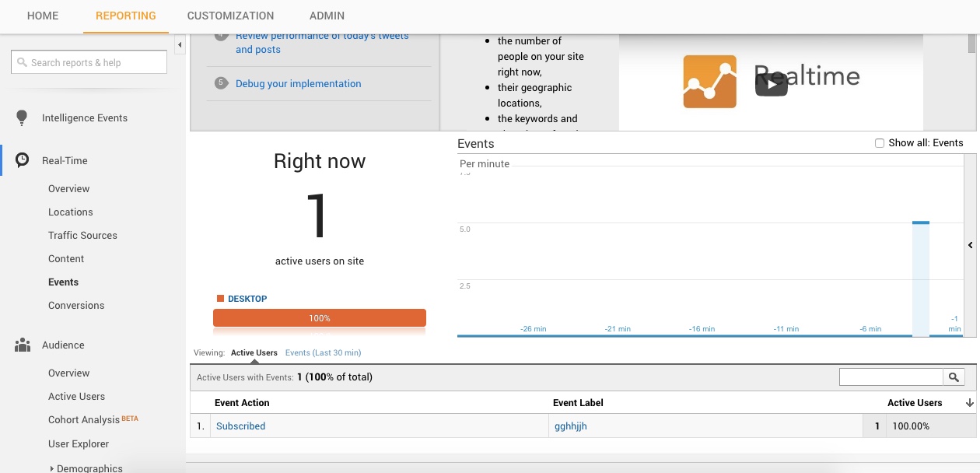Sort by the Event Action column
Viewport: 980px width, 473px height.
tap(242, 402)
